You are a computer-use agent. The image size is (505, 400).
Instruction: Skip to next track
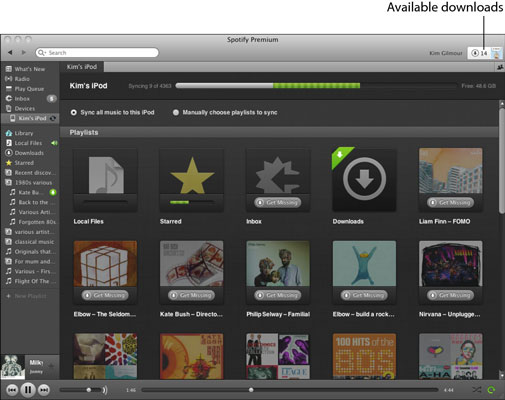pyautogui.click(x=44, y=390)
